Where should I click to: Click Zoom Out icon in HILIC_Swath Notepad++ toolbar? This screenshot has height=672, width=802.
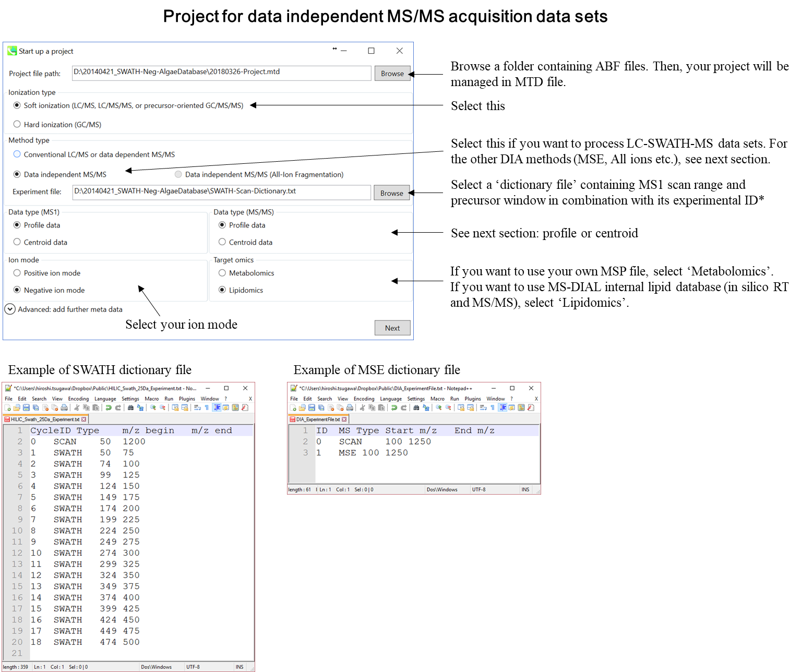[x=162, y=407]
